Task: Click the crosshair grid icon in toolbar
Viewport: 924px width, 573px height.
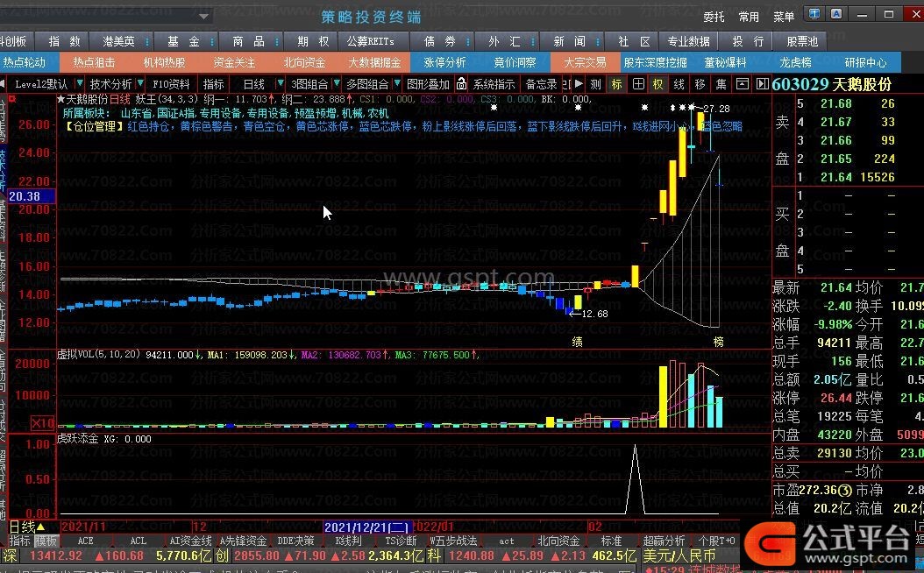Action: pos(638,84)
